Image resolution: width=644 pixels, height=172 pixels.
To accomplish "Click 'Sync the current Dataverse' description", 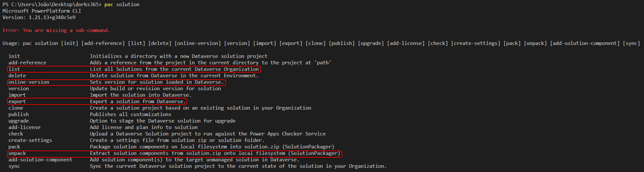I will [x=238, y=166].
